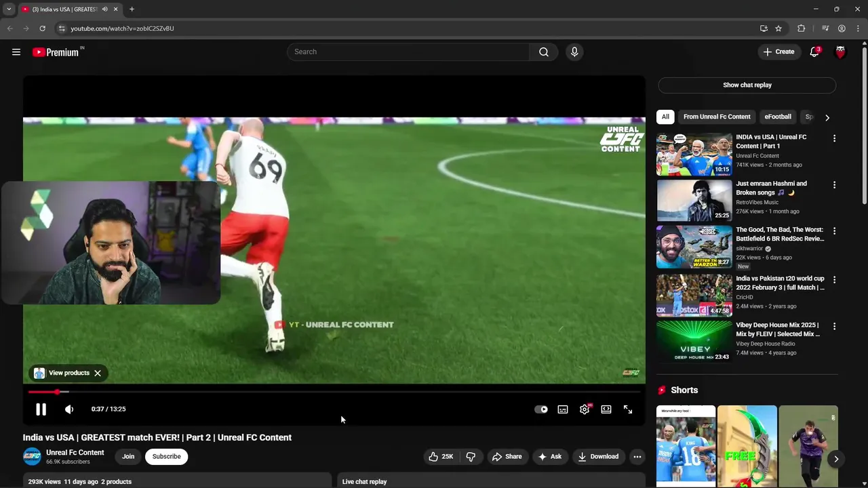This screenshot has width=868, height=488.
Task: Seek along the video progress bar
Action: pos(334,392)
